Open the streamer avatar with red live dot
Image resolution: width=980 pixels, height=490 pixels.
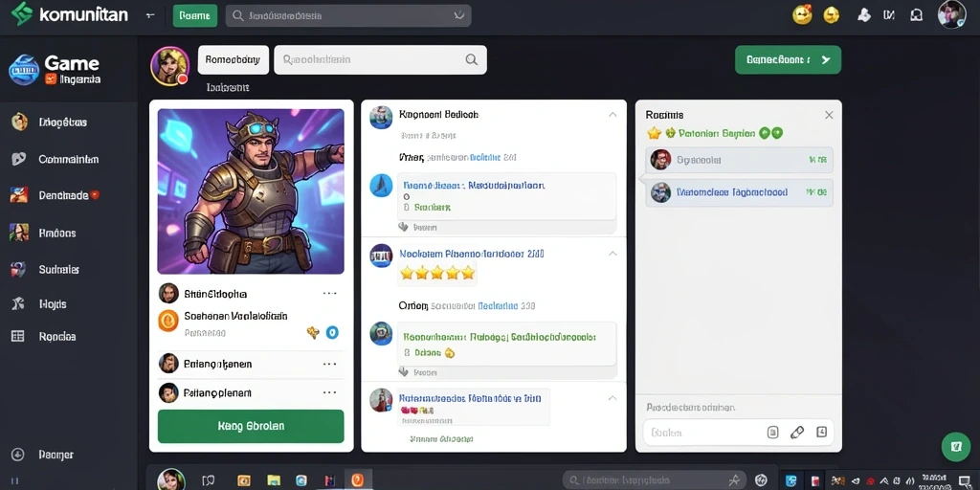(169, 66)
